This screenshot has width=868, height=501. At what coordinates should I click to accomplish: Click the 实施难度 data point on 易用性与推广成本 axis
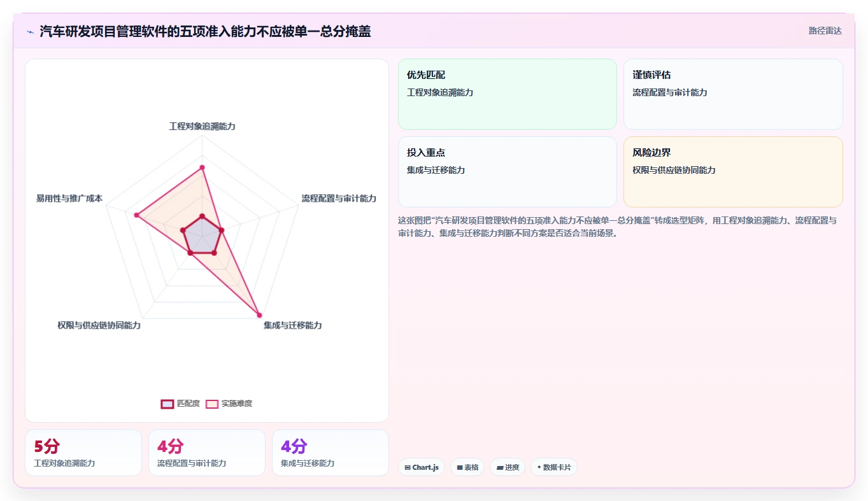(x=136, y=215)
